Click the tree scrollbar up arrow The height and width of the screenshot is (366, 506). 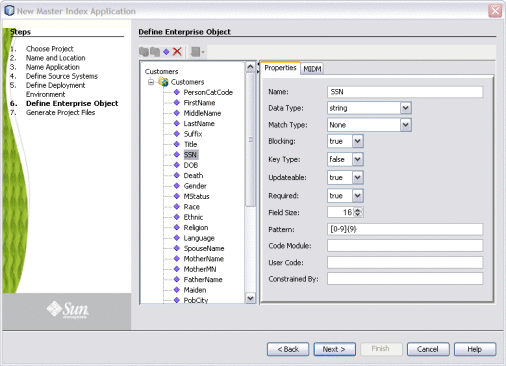(x=250, y=67)
